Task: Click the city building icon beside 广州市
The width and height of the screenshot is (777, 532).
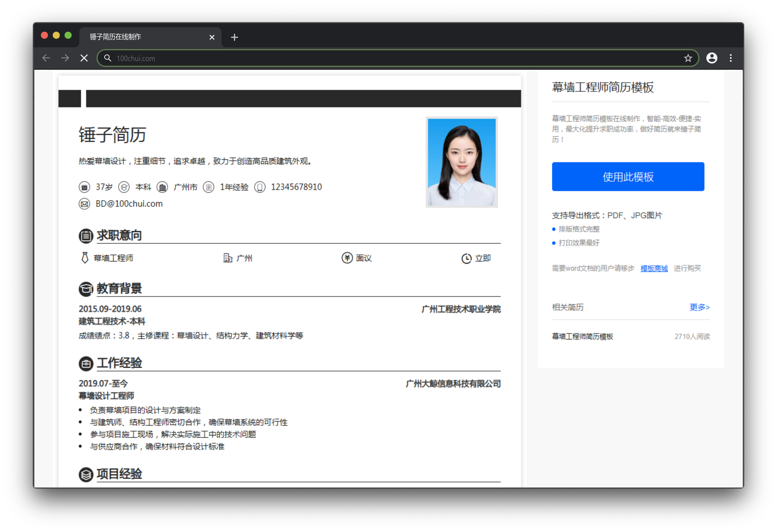Action: click(163, 187)
